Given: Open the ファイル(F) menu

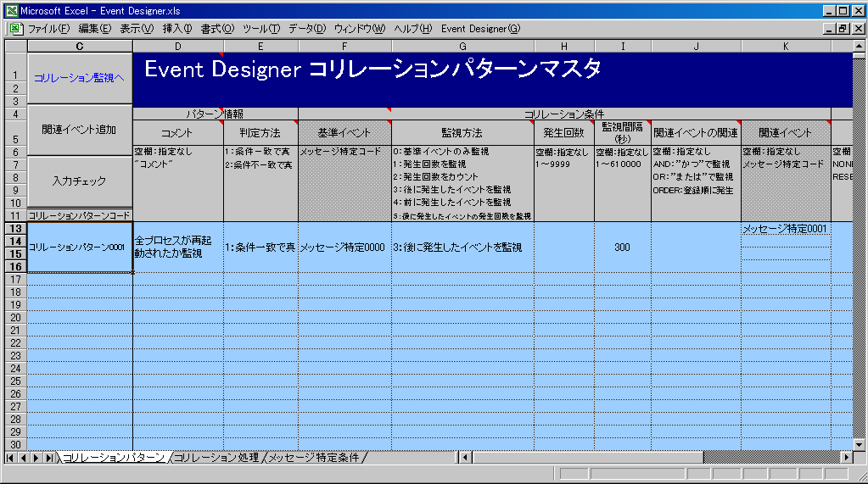Looking at the screenshot, I should click(48, 29).
